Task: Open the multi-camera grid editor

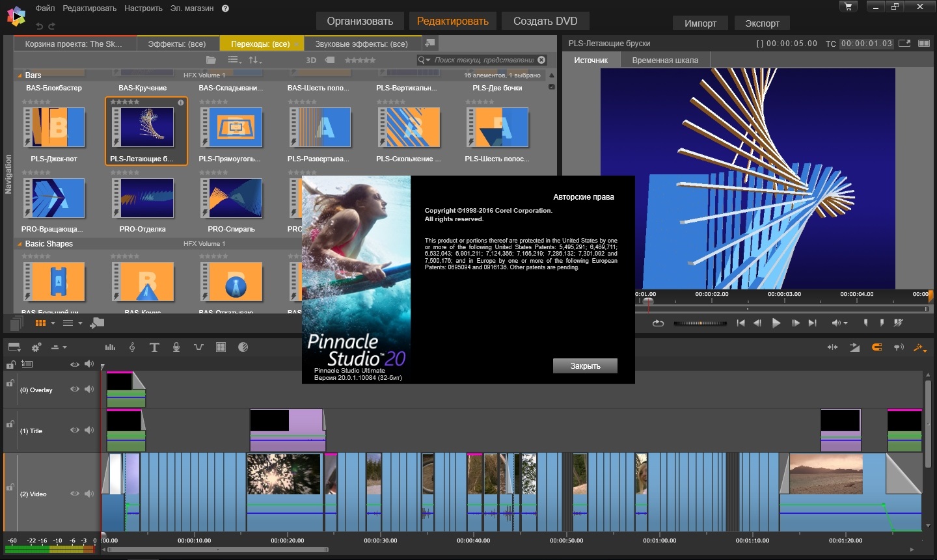Action: (221, 347)
